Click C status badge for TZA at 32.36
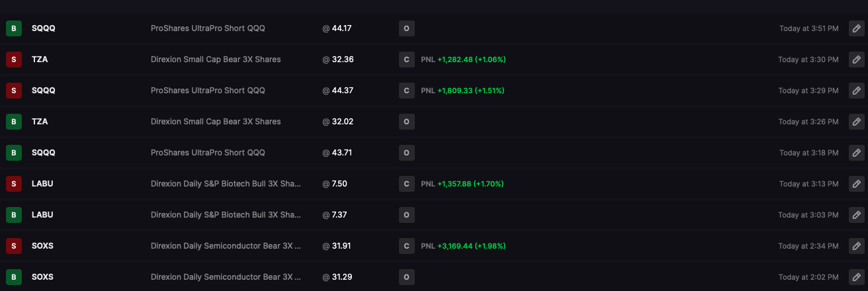 [407, 60]
